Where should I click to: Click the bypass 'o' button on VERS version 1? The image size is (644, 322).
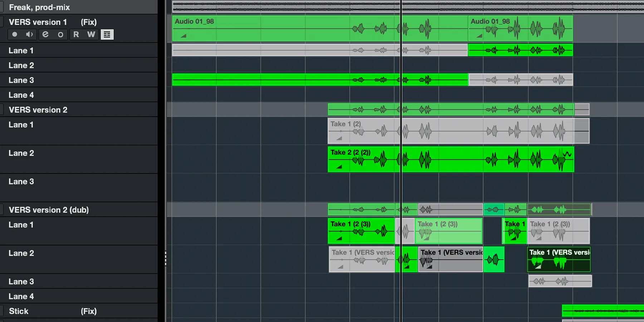coord(60,35)
